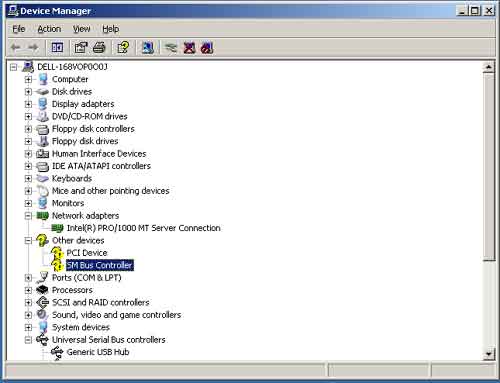Select the IDE ATA/ATAPI controllers label
The image size is (500, 383).
pyautogui.click(x=101, y=166)
